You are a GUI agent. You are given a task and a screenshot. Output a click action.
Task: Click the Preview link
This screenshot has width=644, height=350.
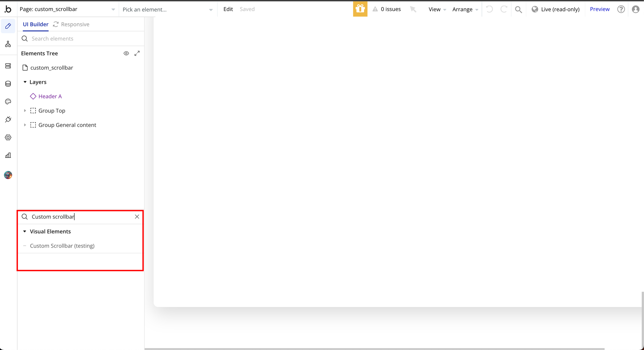599,9
